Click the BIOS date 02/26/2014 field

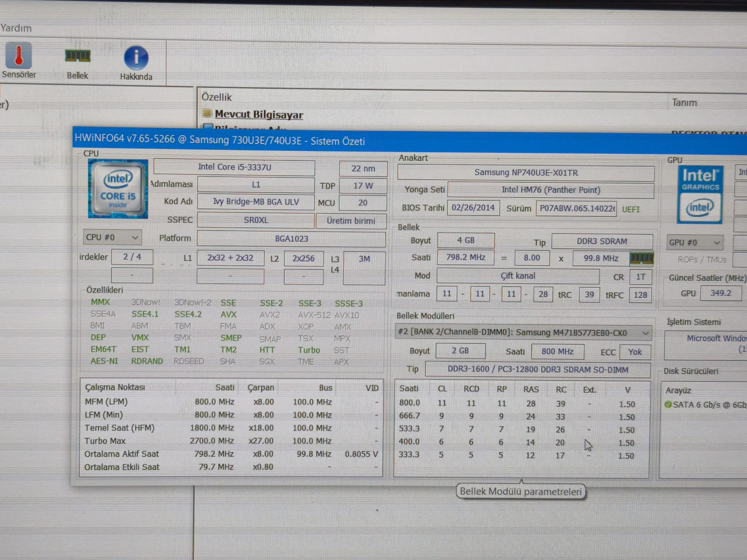[473, 208]
